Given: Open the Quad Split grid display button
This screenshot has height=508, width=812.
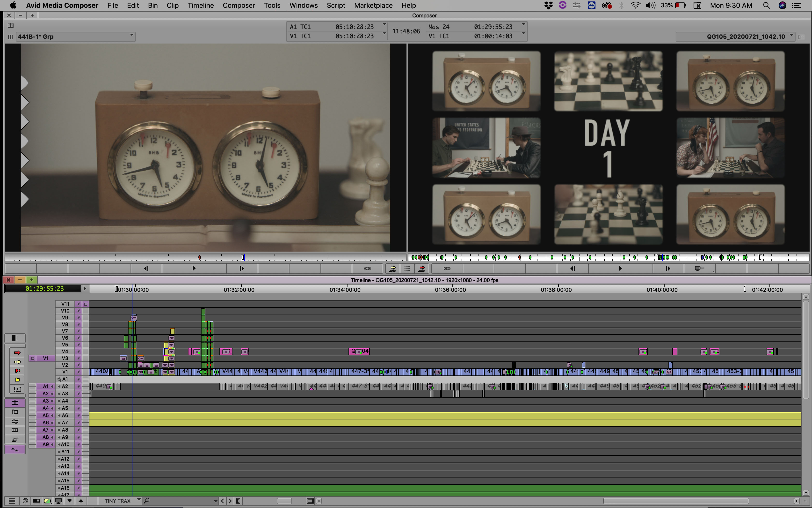Looking at the screenshot, I should pos(407,269).
